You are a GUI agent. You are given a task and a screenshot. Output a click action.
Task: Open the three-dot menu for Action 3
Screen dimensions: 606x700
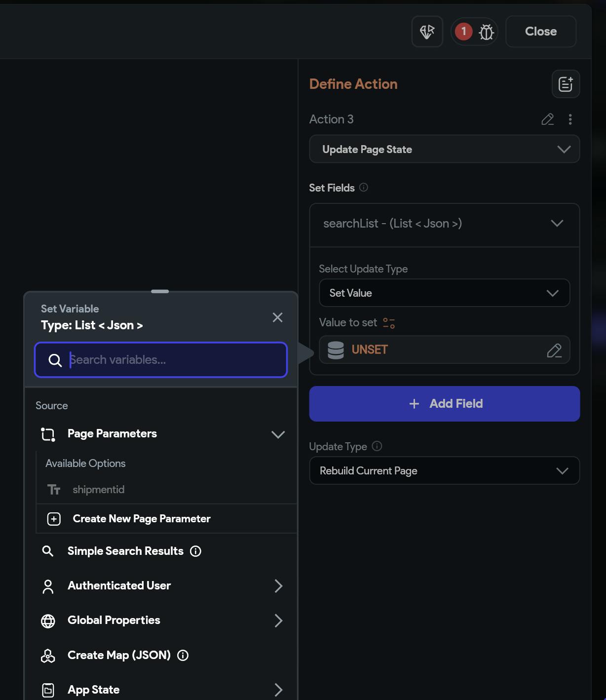click(570, 119)
